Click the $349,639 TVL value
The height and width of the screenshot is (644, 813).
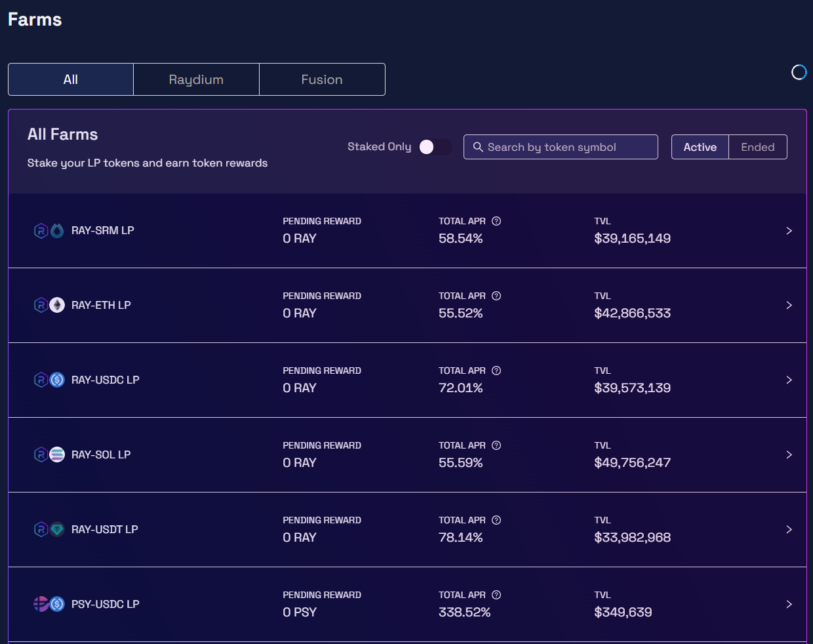(x=623, y=613)
